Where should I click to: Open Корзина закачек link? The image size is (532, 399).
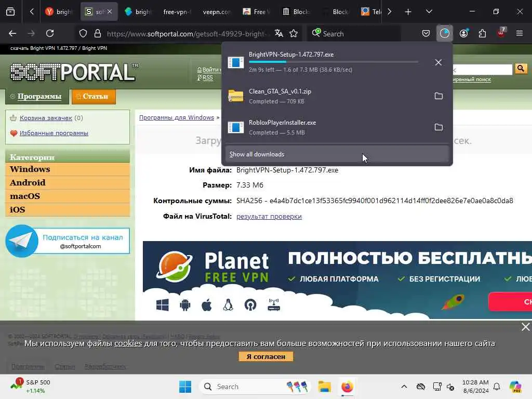click(46, 118)
